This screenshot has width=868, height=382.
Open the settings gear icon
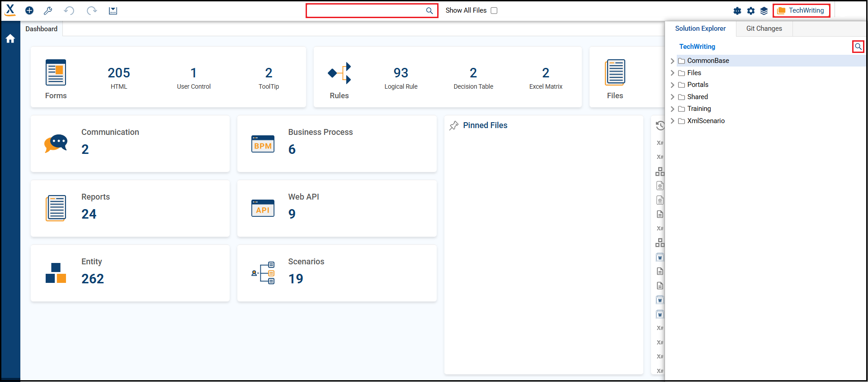751,11
